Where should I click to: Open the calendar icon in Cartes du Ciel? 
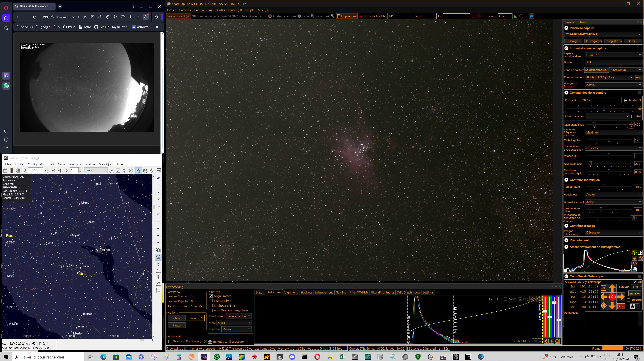pyautogui.click(x=5, y=171)
